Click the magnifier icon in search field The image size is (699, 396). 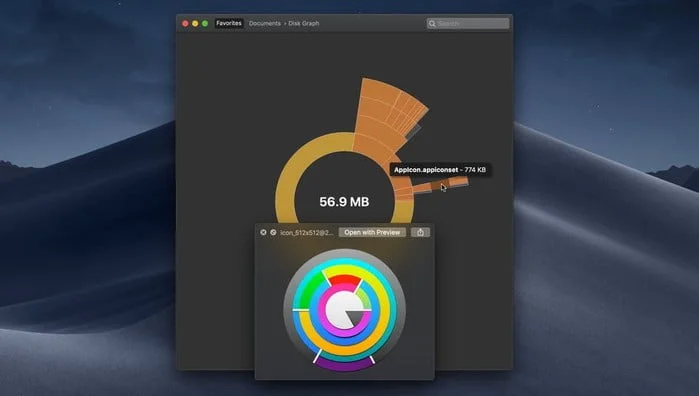point(432,24)
